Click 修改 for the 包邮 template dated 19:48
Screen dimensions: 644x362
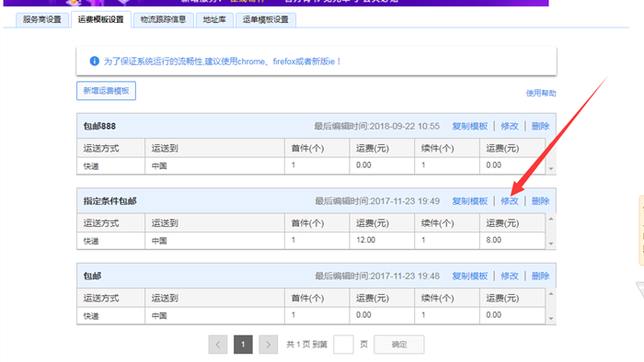coord(510,277)
